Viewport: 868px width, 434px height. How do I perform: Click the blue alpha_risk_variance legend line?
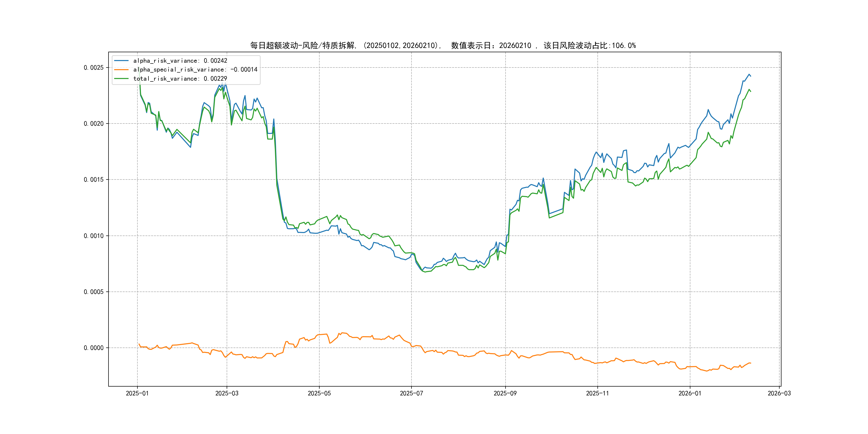121,61
